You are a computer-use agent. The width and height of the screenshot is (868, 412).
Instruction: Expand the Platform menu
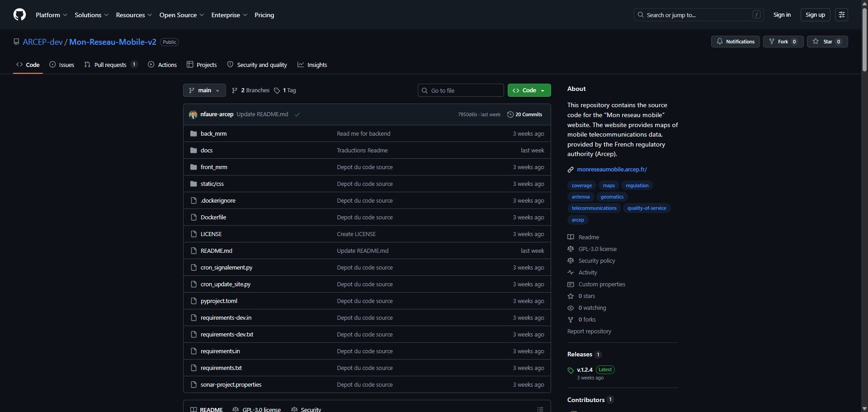pos(52,15)
